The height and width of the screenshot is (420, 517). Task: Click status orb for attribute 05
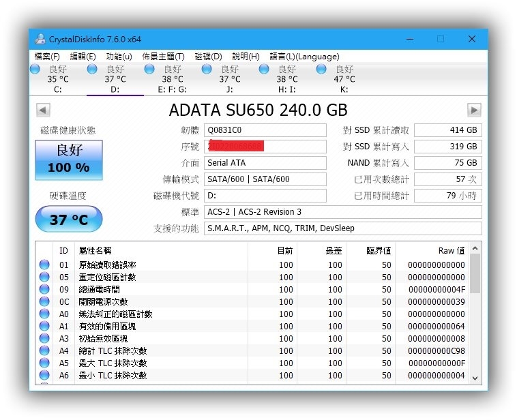click(44, 277)
